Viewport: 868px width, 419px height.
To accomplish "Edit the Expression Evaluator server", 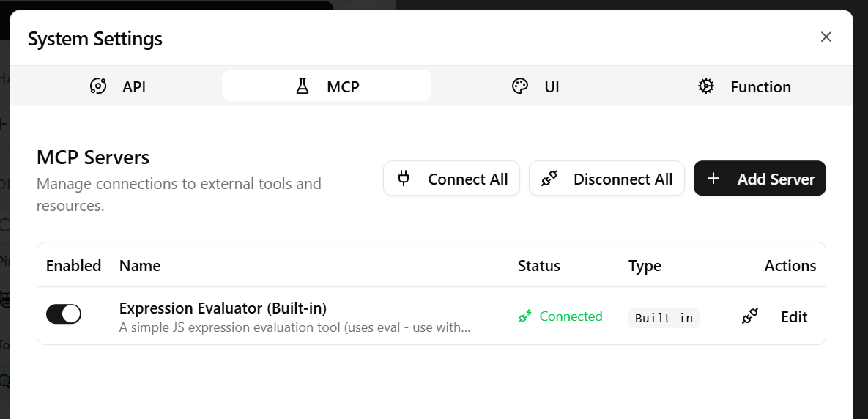I will coord(794,316).
